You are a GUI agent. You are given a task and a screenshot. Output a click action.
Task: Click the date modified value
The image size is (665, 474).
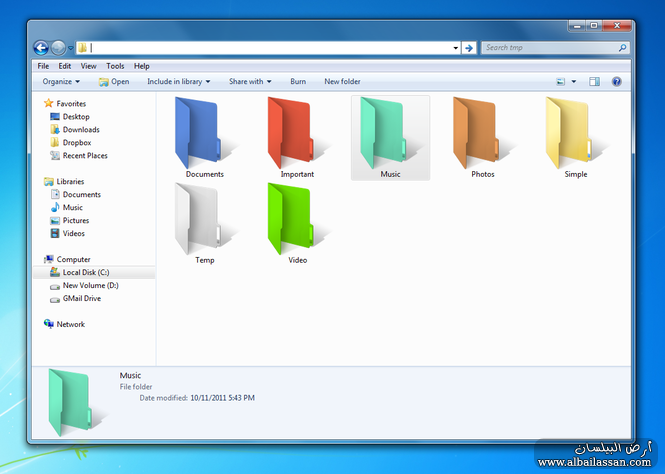[x=222, y=398]
